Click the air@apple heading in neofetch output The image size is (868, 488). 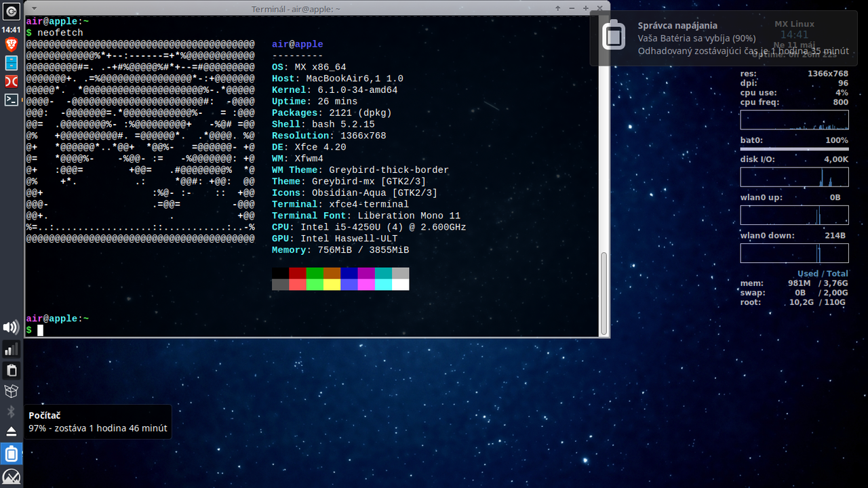[298, 44]
